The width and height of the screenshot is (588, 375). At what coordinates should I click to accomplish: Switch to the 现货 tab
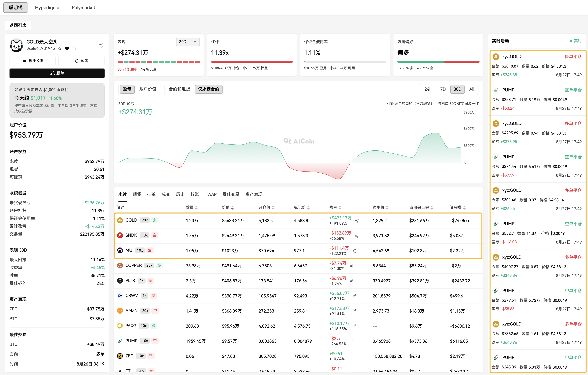137,194
